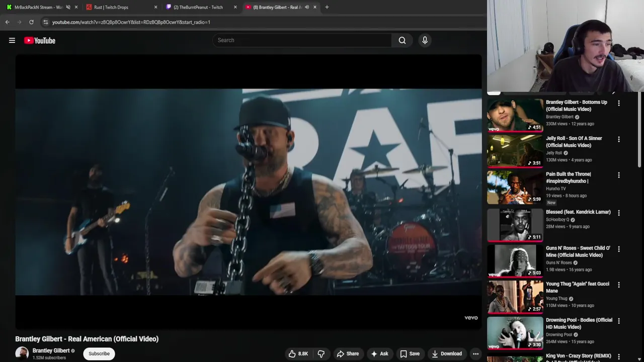Subscribe to Brantley Gilbert

pyautogui.click(x=99, y=353)
